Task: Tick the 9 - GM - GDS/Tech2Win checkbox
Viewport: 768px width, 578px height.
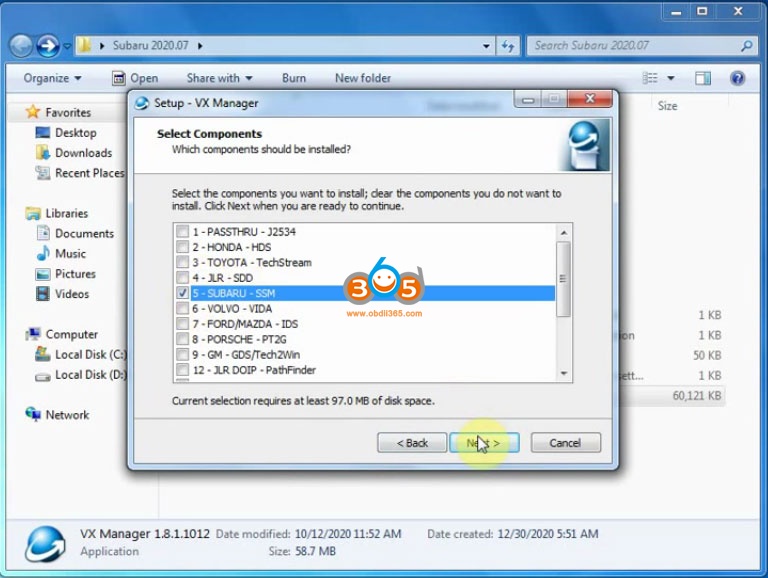Action: pyautogui.click(x=182, y=354)
